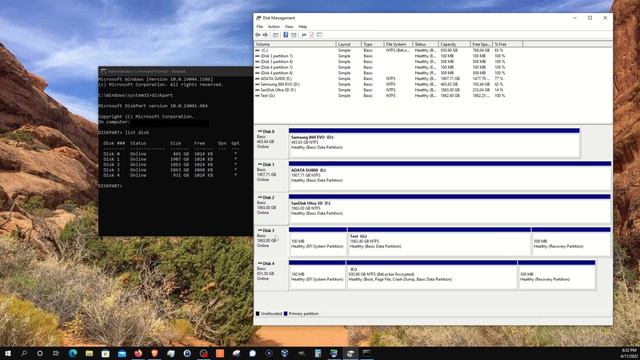Click the Forward arrow in Disk Management toolbar
Viewport: 640px width, 360px height.
point(265,35)
